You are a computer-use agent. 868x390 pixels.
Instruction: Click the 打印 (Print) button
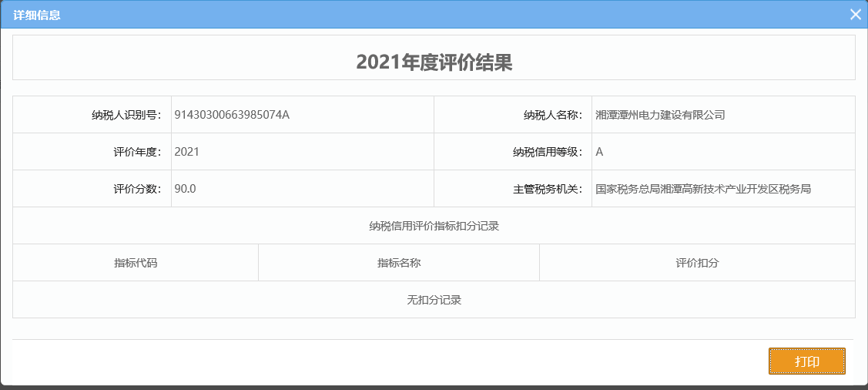[806, 361]
